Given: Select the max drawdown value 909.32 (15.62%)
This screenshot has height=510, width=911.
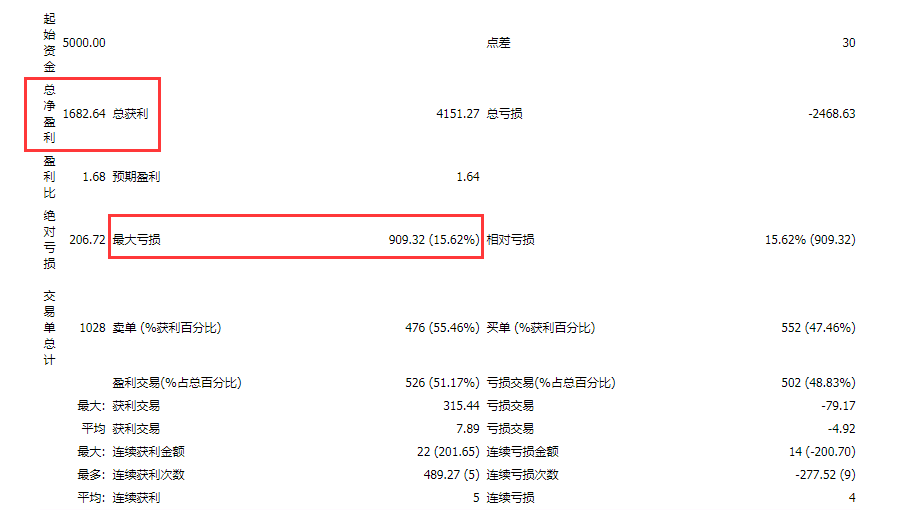Looking at the screenshot, I should click(x=434, y=240).
